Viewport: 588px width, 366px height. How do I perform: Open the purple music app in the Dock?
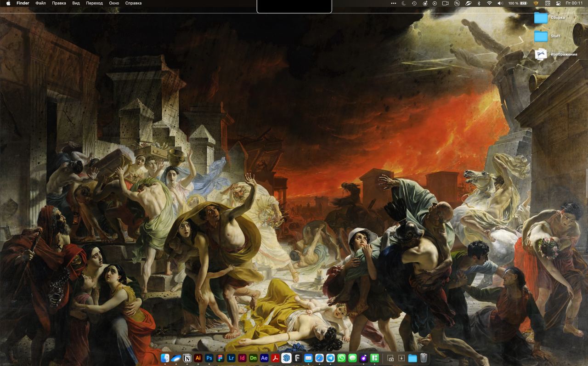tap(363, 358)
